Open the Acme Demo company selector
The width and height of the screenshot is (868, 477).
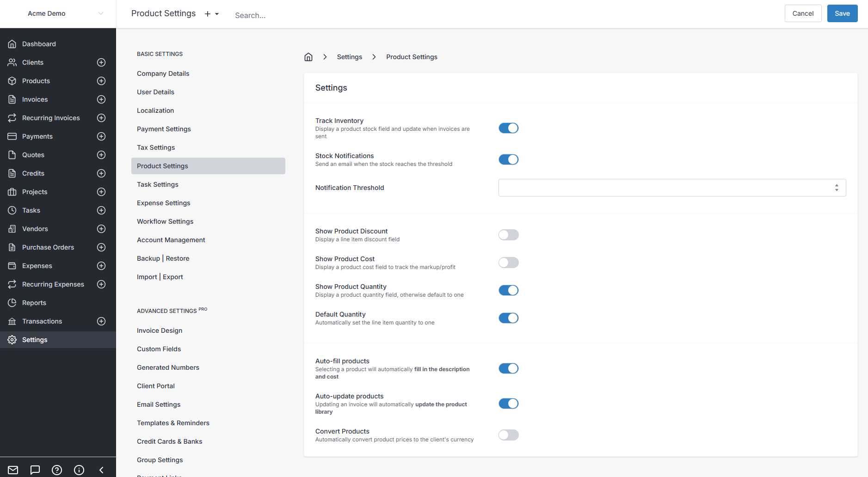pos(46,13)
